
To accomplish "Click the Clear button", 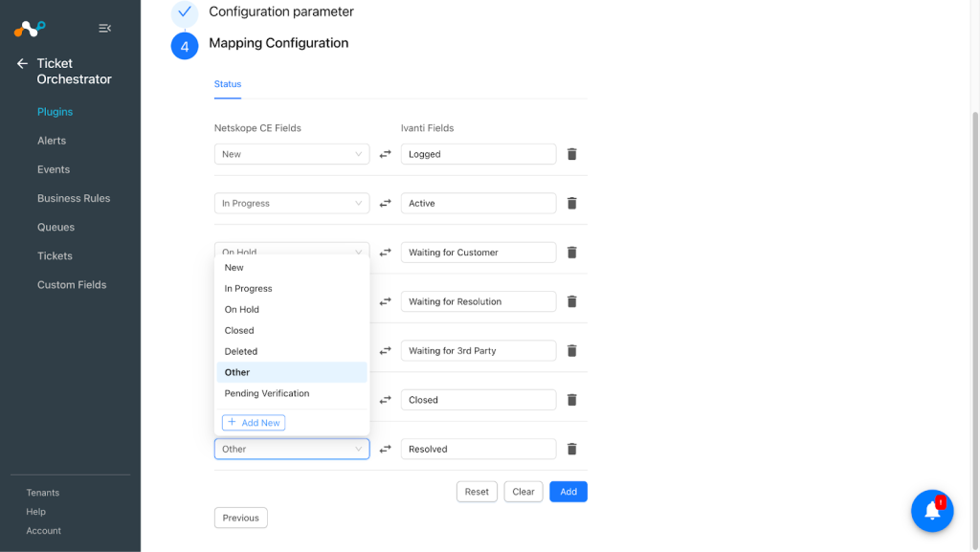I will pyautogui.click(x=523, y=492).
